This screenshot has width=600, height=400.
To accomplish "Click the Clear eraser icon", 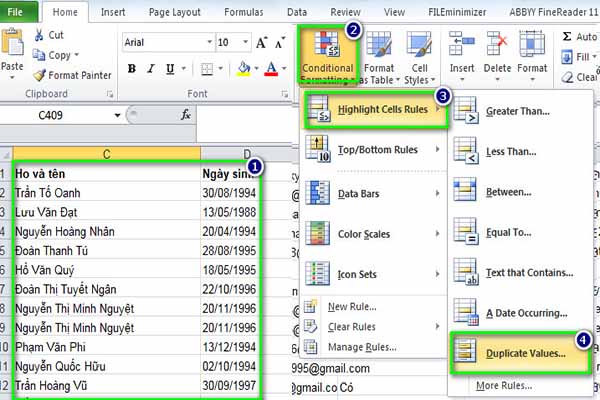I will [x=567, y=77].
